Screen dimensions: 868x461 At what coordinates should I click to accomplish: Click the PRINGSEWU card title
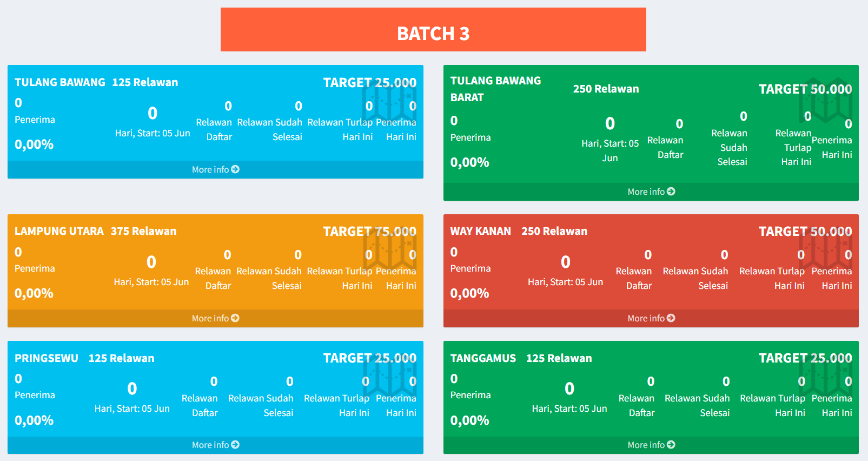[47, 358]
